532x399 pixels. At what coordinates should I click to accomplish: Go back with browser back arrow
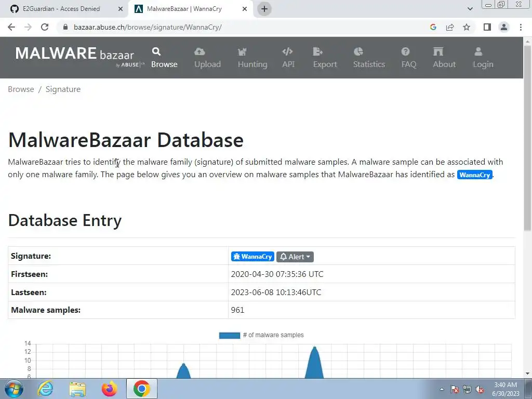(x=11, y=27)
